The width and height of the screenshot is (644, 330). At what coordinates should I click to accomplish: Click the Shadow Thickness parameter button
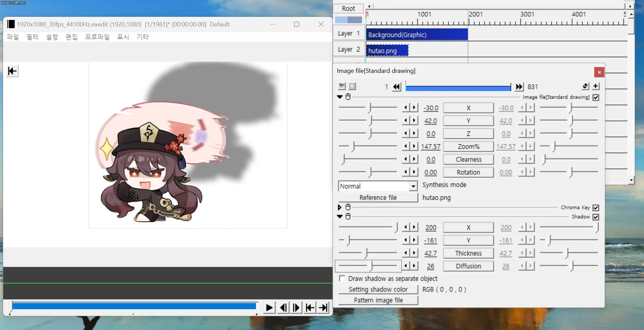pos(468,253)
